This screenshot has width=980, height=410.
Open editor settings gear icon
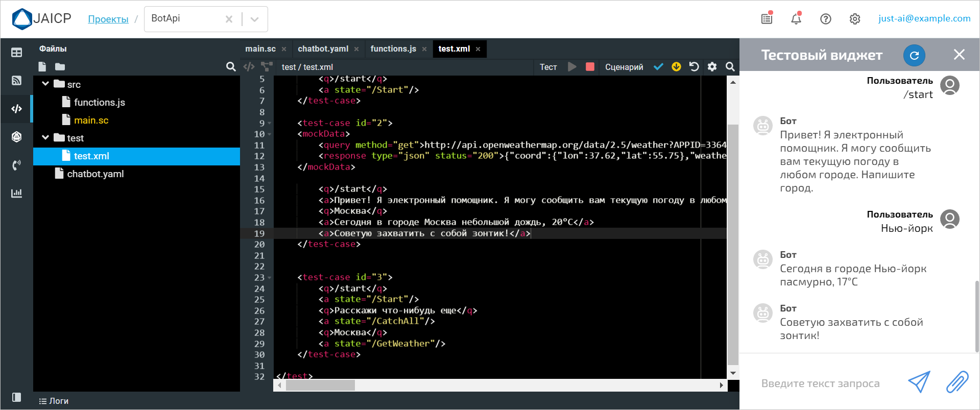(712, 67)
